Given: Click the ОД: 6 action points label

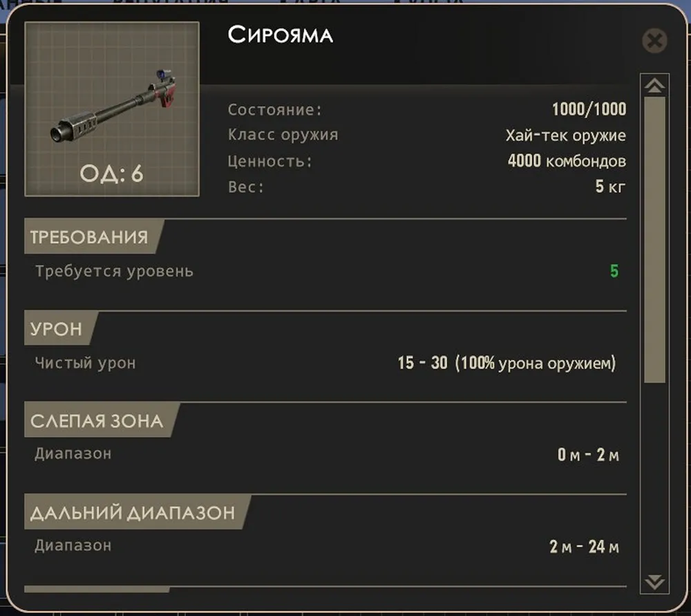Looking at the screenshot, I should [111, 174].
